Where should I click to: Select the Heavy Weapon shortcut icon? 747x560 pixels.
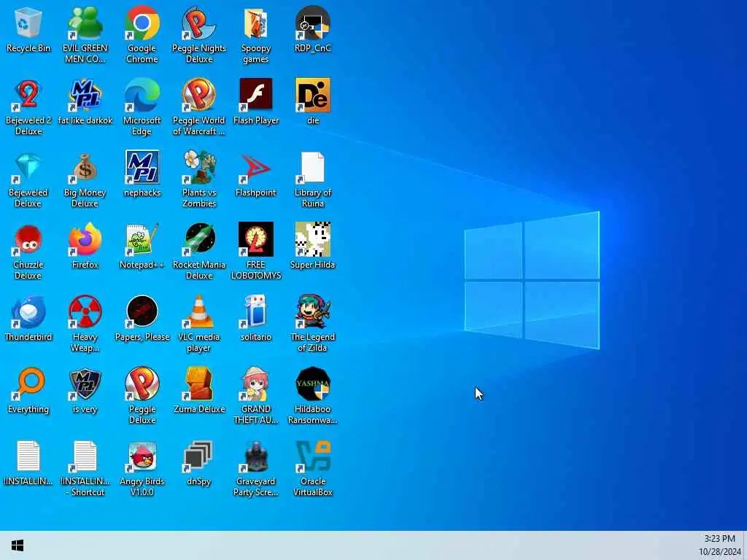point(85,311)
